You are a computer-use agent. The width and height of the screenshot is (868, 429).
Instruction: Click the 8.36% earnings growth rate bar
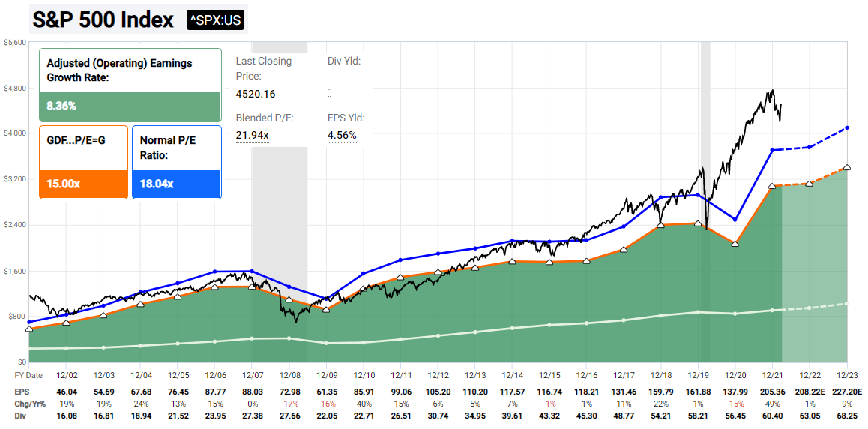click(130, 106)
